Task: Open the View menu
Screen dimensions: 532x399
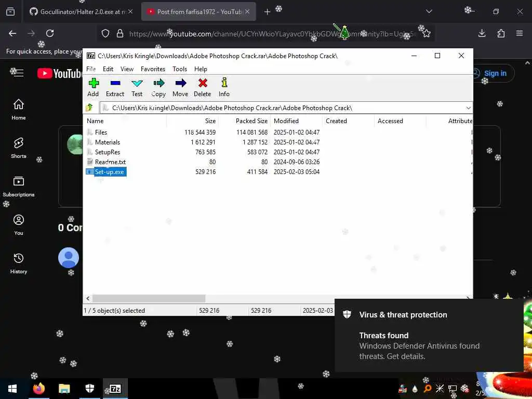Action: tap(127, 69)
